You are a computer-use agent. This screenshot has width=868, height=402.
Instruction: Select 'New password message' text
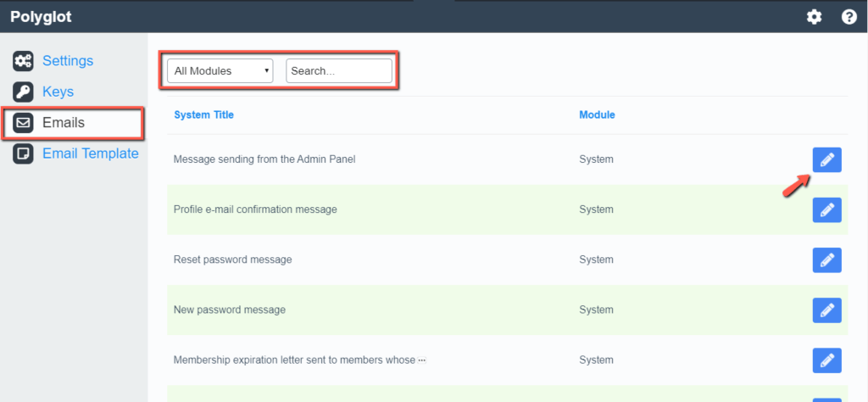230,310
